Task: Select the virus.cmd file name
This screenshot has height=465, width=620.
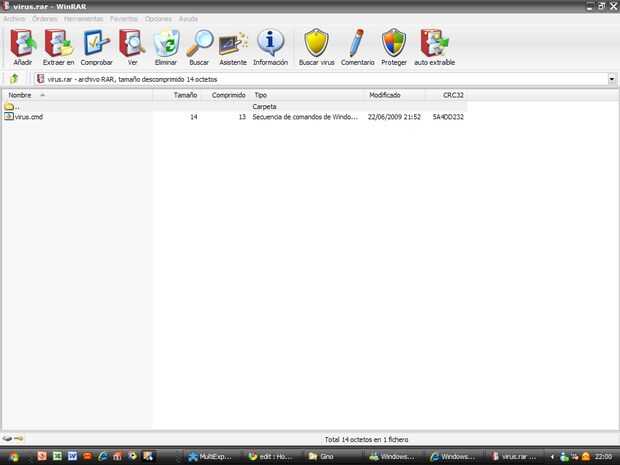Action: pos(29,117)
